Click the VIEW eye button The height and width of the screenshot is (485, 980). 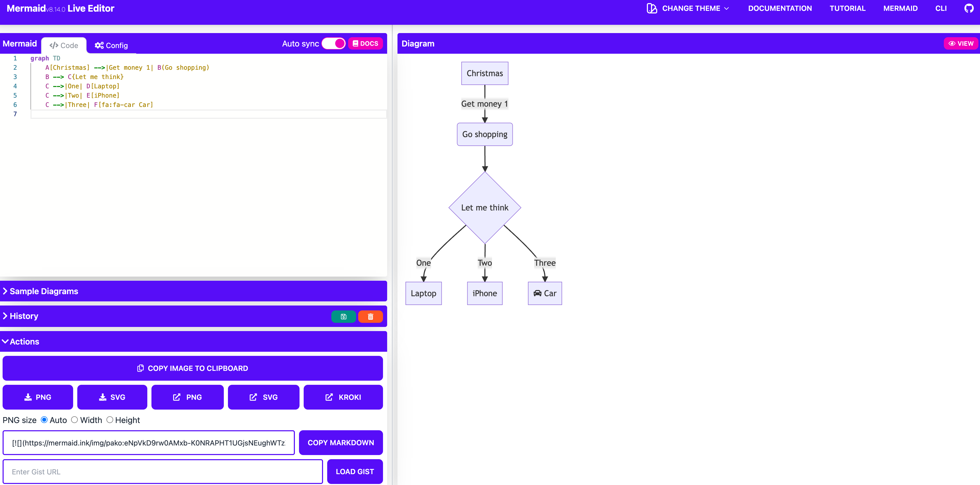tap(961, 44)
